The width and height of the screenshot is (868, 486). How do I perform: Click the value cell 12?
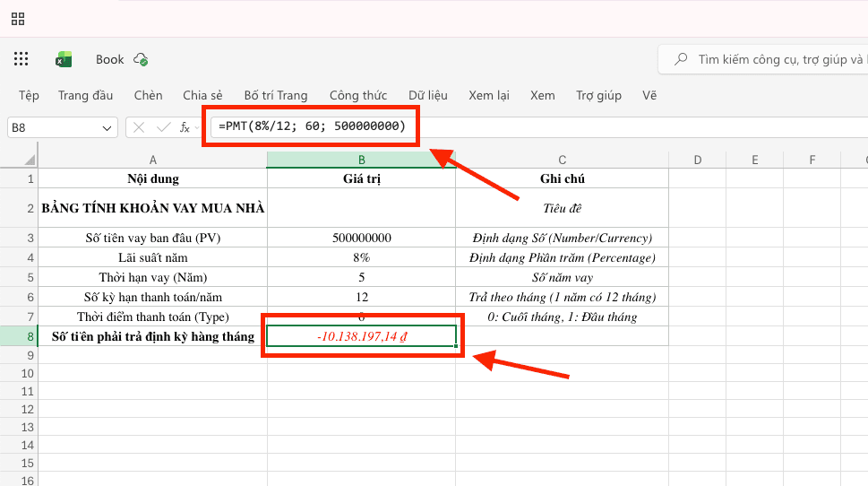click(x=362, y=297)
